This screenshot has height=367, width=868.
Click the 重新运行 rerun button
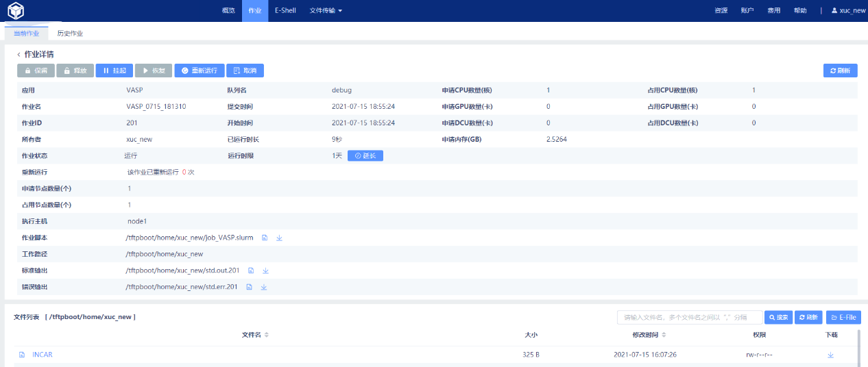tap(199, 71)
